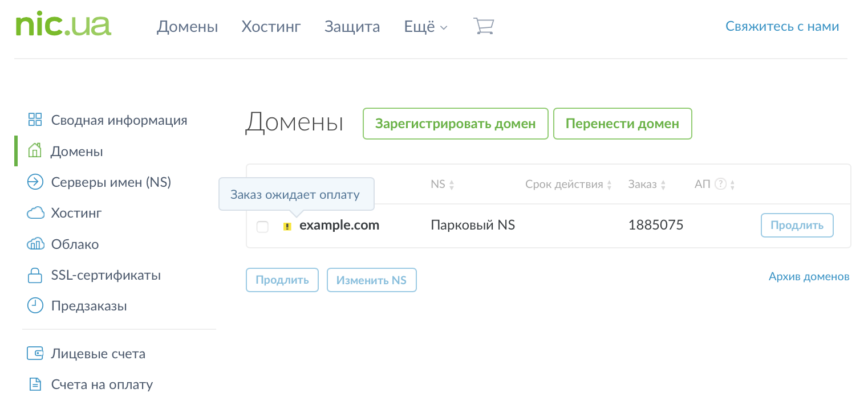868x405 pixels.
Task: Click the Изменить NS button
Action: click(371, 280)
